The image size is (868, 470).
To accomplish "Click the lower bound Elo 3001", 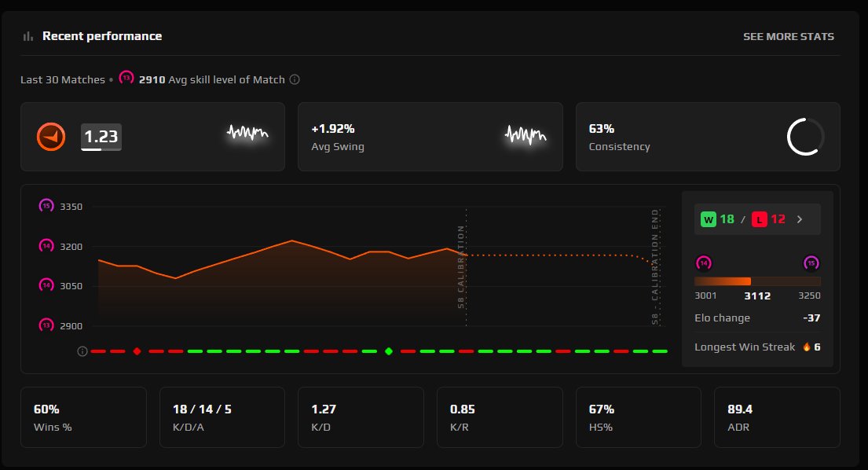I will [x=705, y=296].
